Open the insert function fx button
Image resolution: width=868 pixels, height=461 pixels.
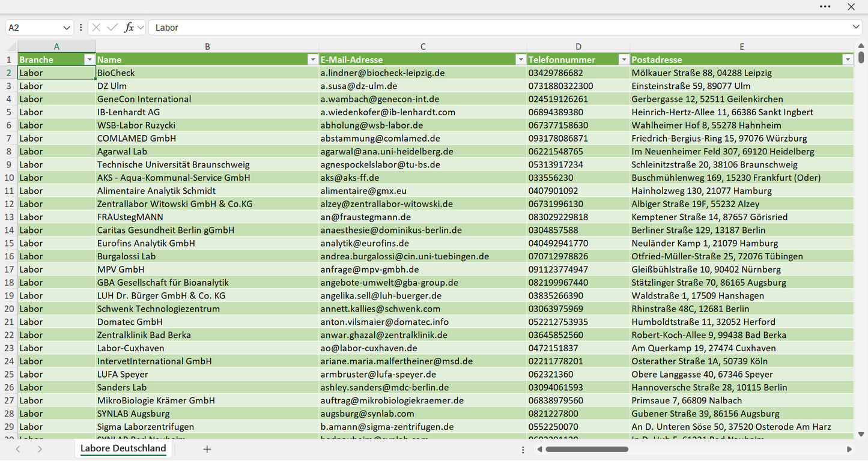click(x=129, y=28)
